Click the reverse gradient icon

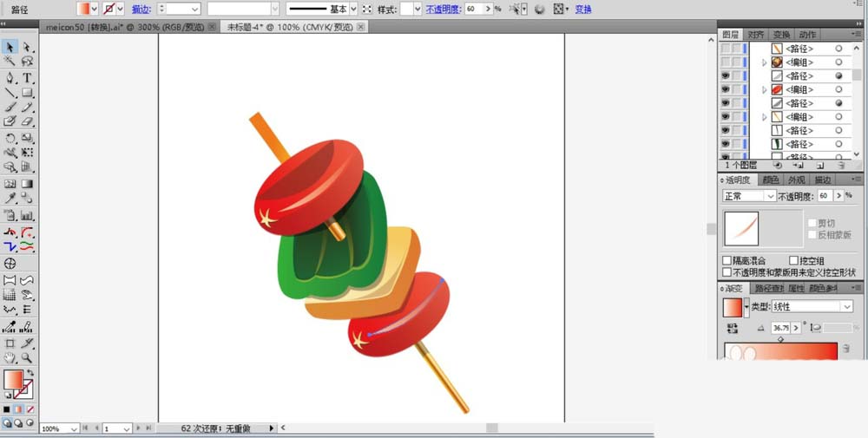[x=733, y=328]
